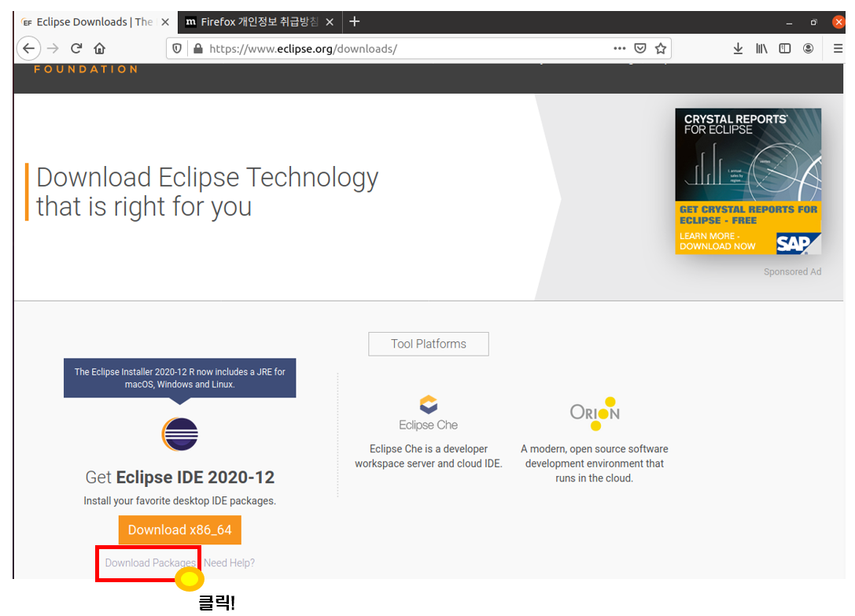
Task: Click 'Get Eclipse IDE 2020-12' heading
Action: click(x=180, y=477)
